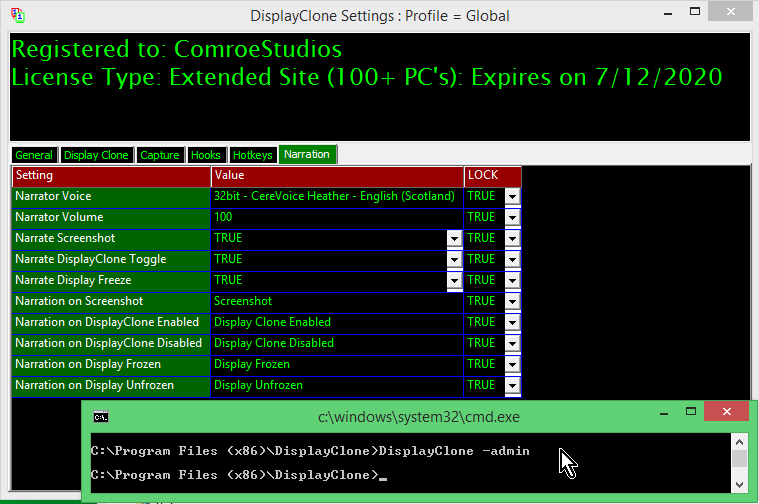The image size is (759, 504).
Task: Open LOCK dropdown for Narration on DisplayClone Enabled
Action: pyautogui.click(x=512, y=322)
